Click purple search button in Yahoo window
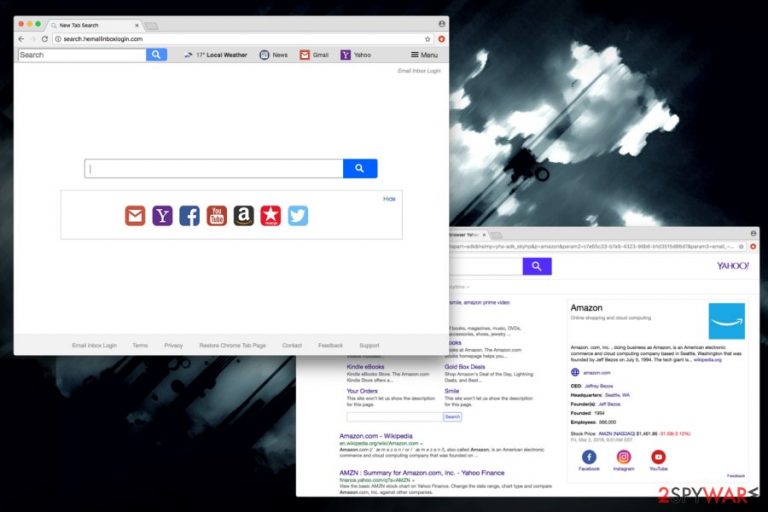The image size is (768, 512). pyautogui.click(x=537, y=266)
